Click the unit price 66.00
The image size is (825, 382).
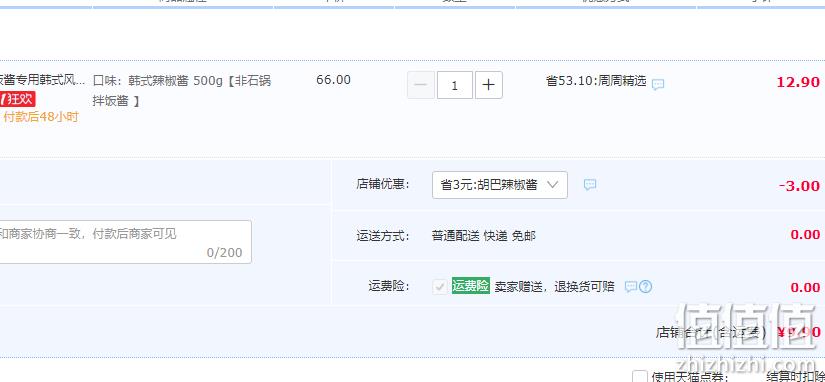click(333, 80)
